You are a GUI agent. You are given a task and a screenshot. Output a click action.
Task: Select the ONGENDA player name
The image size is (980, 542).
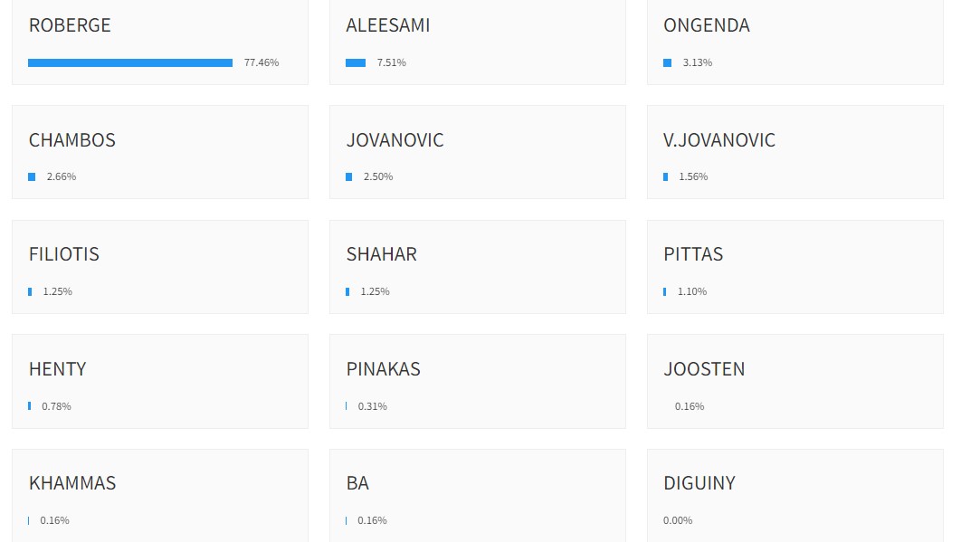click(706, 25)
